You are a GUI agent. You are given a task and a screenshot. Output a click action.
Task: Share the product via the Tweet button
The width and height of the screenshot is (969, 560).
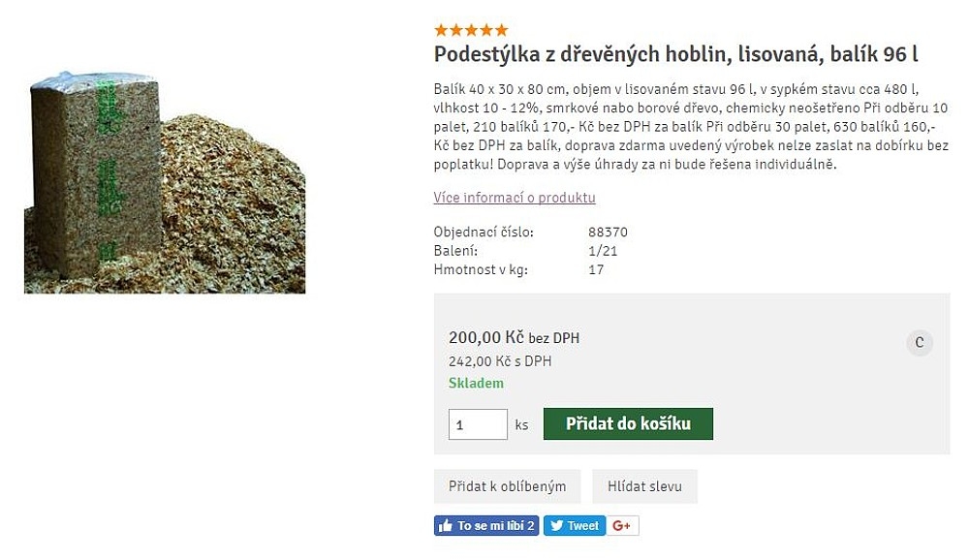click(575, 525)
